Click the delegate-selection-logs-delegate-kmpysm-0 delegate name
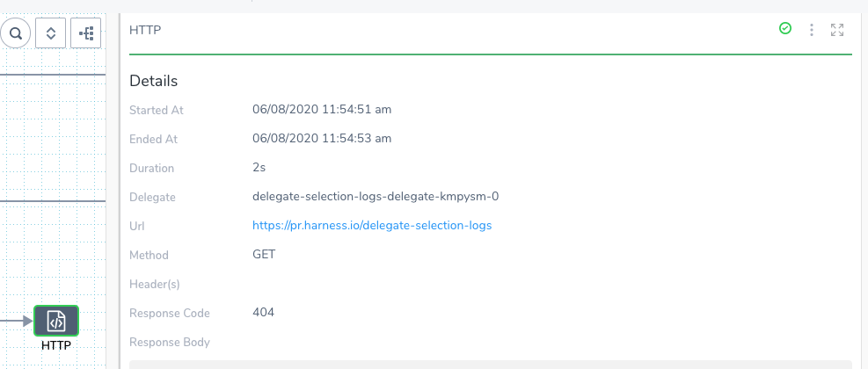868x369 pixels. (376, 197)
